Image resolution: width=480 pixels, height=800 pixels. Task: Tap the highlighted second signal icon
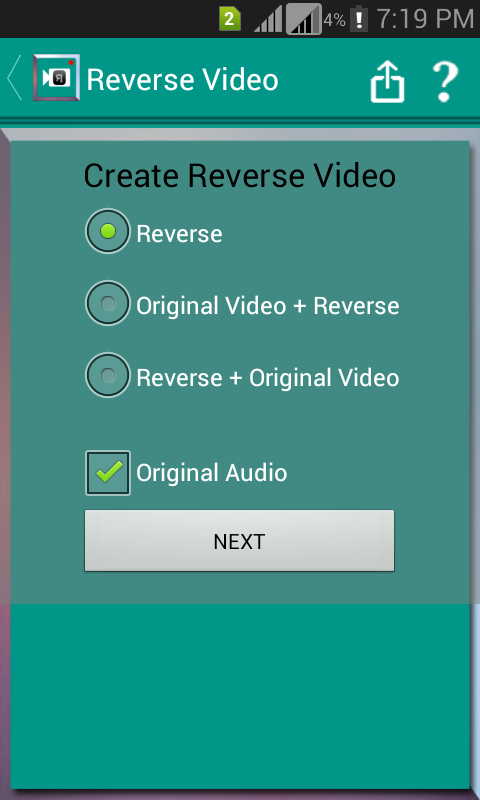click(x=304, y=19)
